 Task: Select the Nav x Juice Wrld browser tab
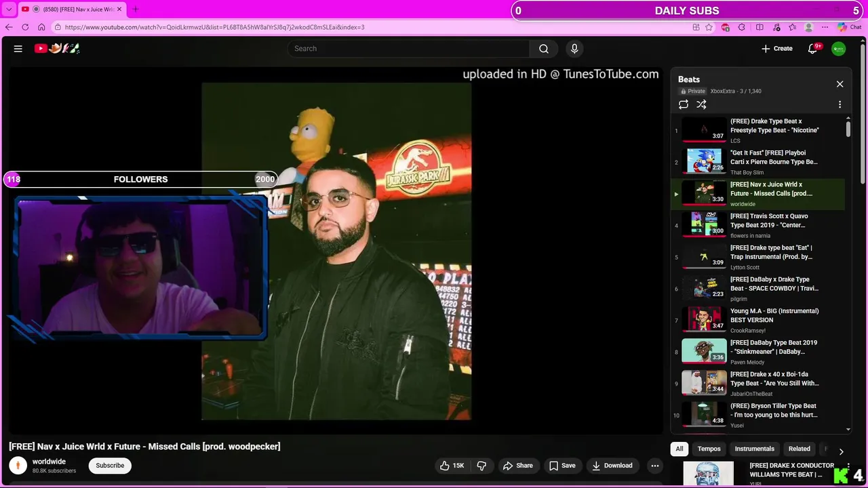tap(72, 9)
